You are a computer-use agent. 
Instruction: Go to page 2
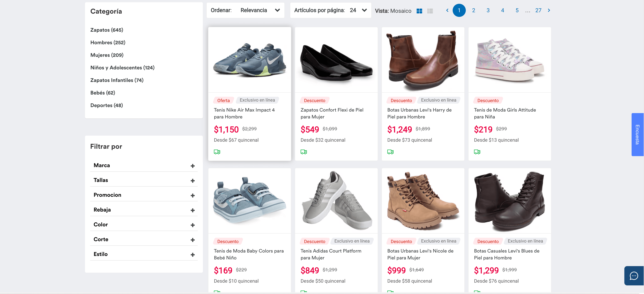(x=474, y=10)
